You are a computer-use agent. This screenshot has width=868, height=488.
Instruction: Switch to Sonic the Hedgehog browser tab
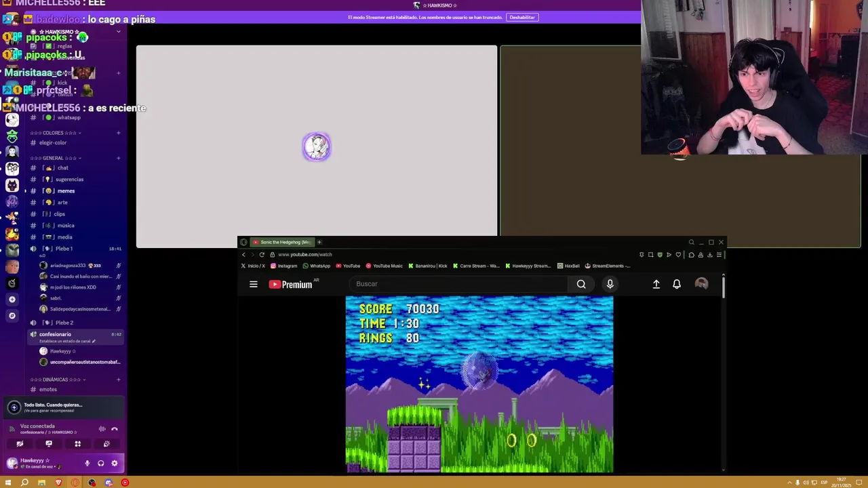coord(281,242)
